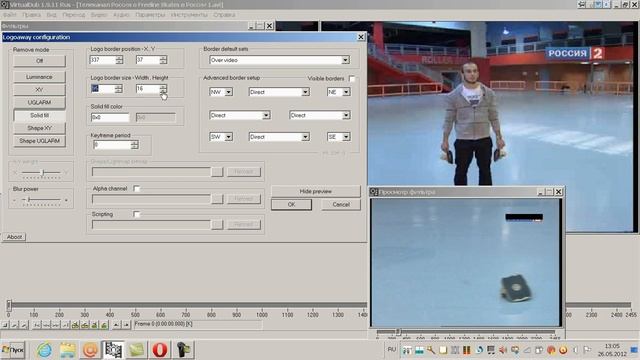Open the Аудио menu
This screenshot has height=360, width=640.
pyautogui.click(x=121, y=15)
